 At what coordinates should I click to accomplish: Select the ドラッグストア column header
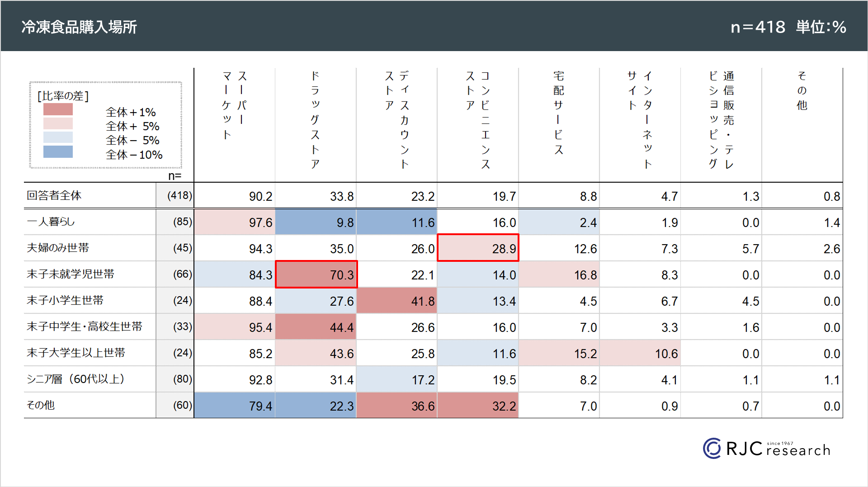pos(315,120)
